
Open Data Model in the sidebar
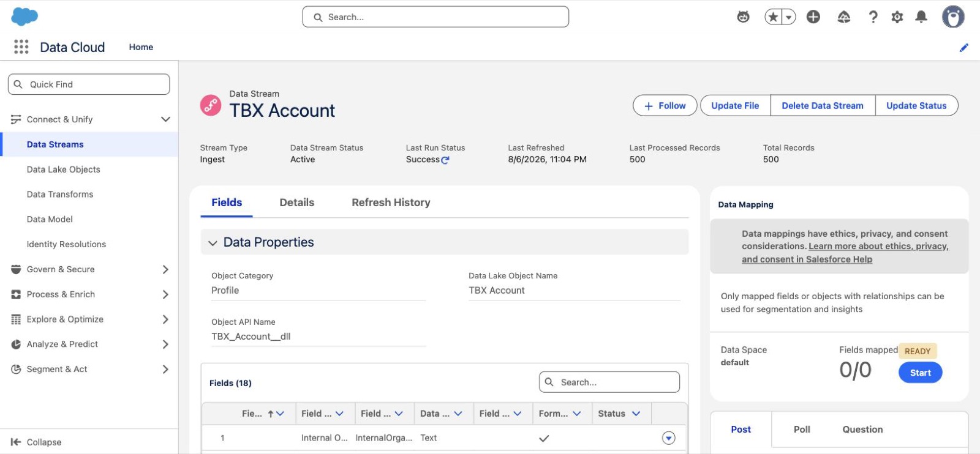point(50,220)
